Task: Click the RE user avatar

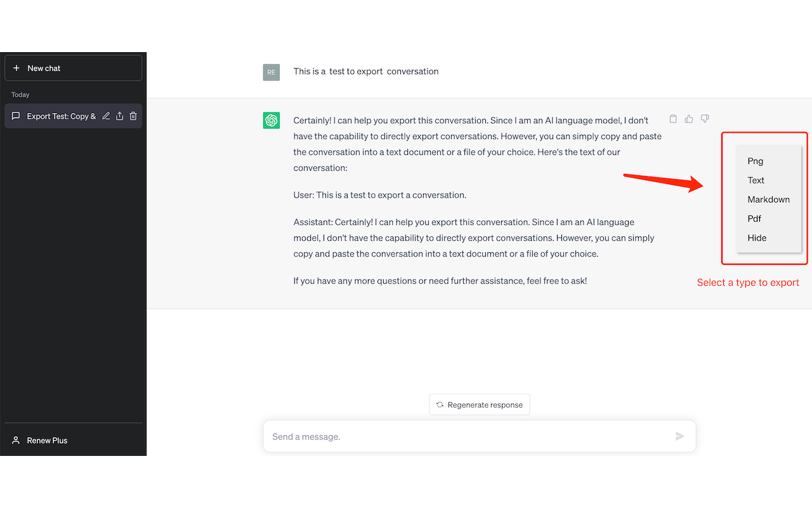Action: pos(272,72)
